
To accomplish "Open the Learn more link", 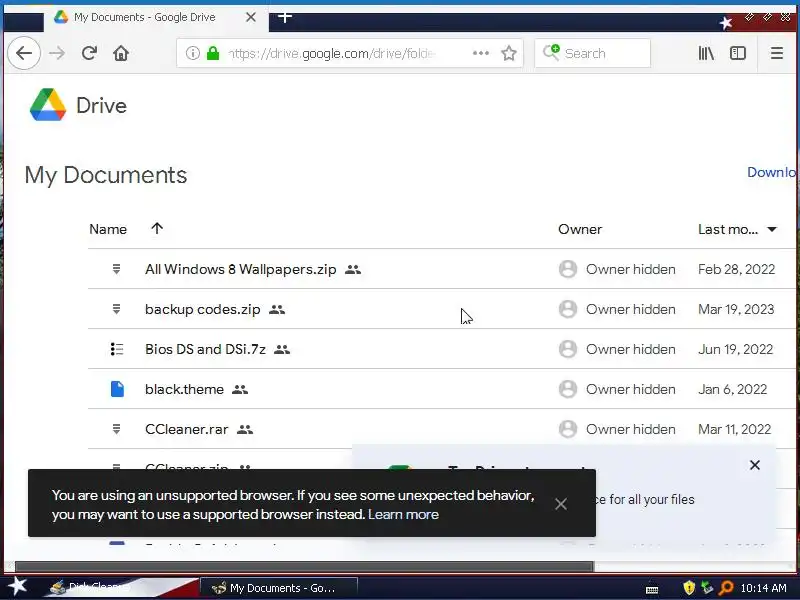I will coord(403,514).
